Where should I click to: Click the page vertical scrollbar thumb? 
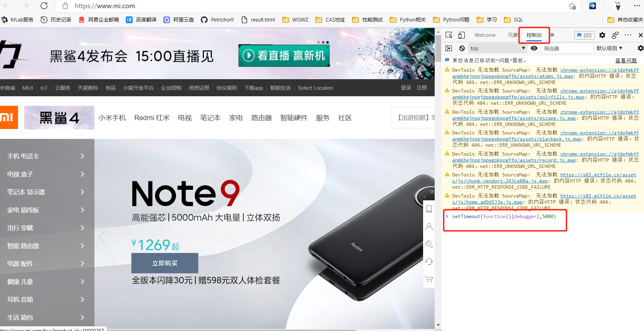tap(438, 48)
